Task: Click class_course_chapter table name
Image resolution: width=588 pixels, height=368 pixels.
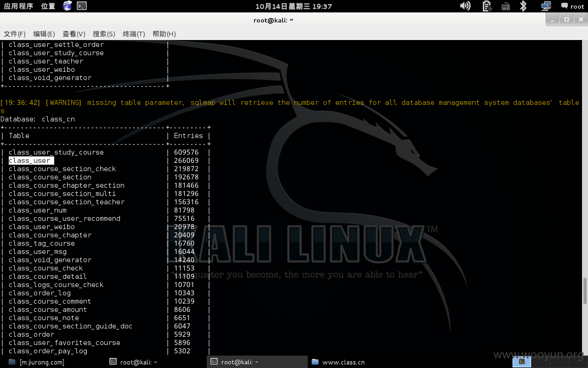Action: [50, 235]
